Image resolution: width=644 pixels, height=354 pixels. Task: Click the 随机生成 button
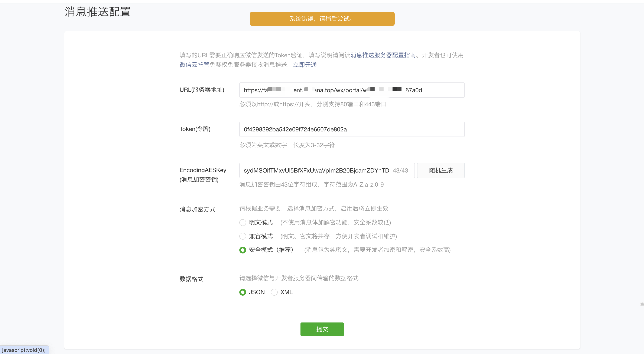coord(441,170)
